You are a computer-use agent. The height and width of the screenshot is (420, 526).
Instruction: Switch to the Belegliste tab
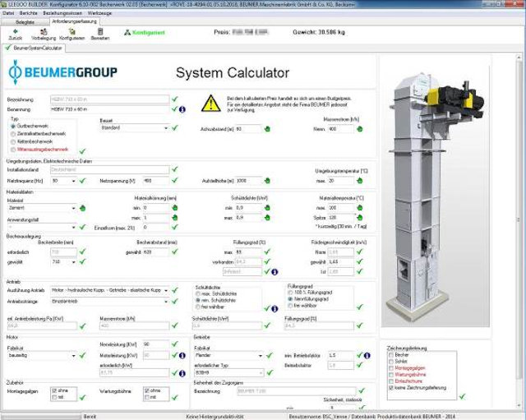pyautogui.click(x=25, y=22)
